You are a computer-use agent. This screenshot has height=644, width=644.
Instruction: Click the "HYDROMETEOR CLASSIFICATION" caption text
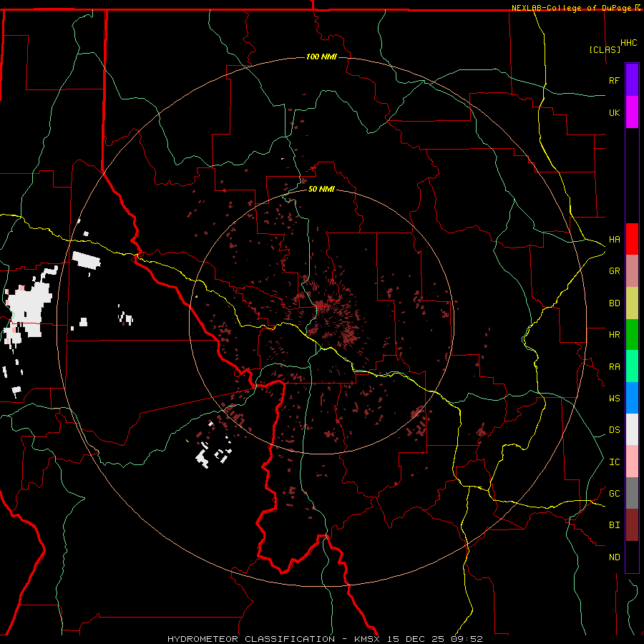(x=251, y=639)
